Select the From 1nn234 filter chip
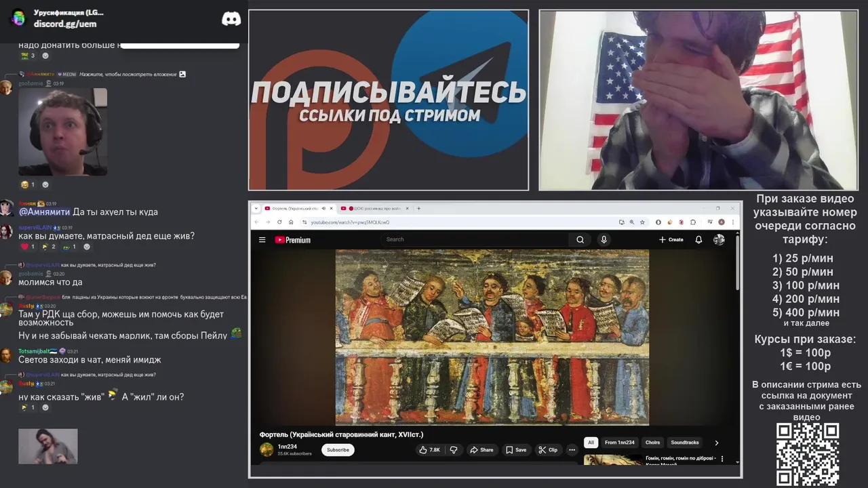The image size is (868, 488). [x=620, y=443]
